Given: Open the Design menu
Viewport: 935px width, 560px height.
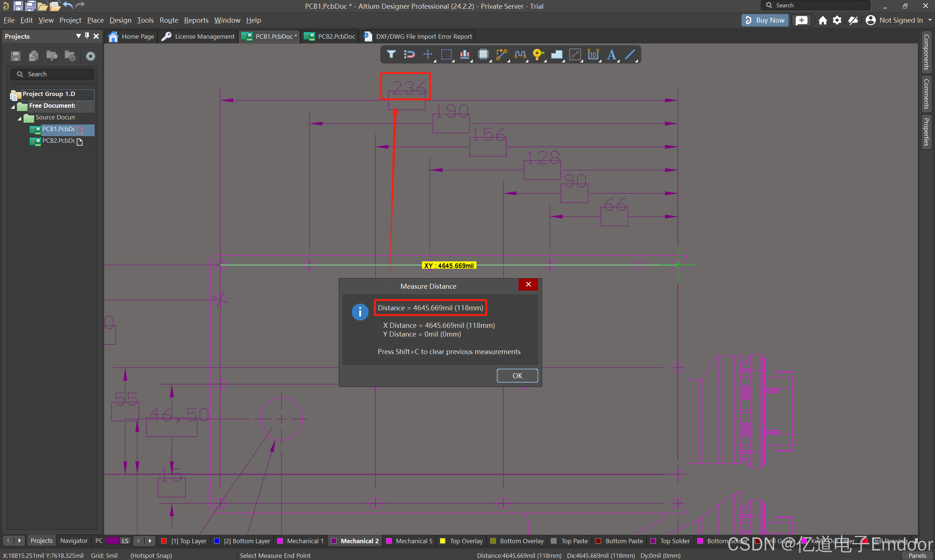Looking at the screenshot, I should click(x=120, y=20).
